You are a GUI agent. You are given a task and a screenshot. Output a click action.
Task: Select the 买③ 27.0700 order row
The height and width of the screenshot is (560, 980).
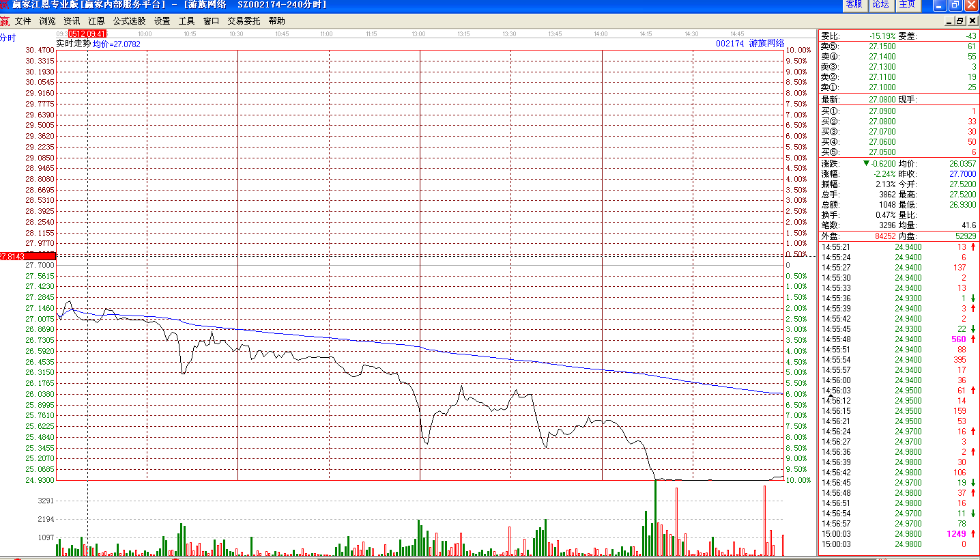(x=899, y=131)
